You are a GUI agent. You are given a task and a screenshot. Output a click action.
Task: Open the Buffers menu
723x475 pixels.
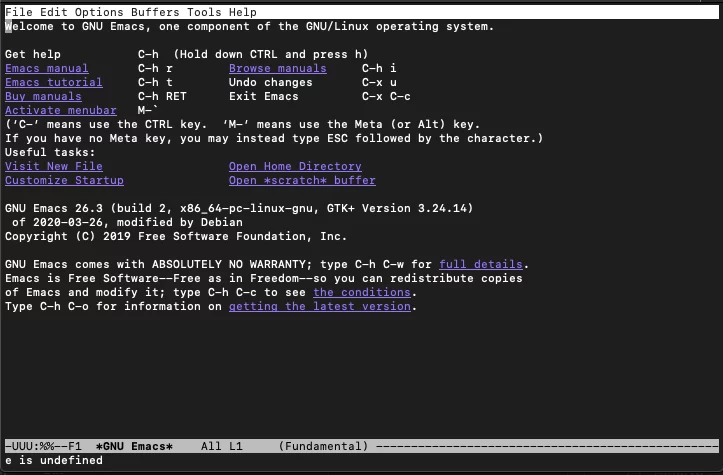(x=155, y=12)
